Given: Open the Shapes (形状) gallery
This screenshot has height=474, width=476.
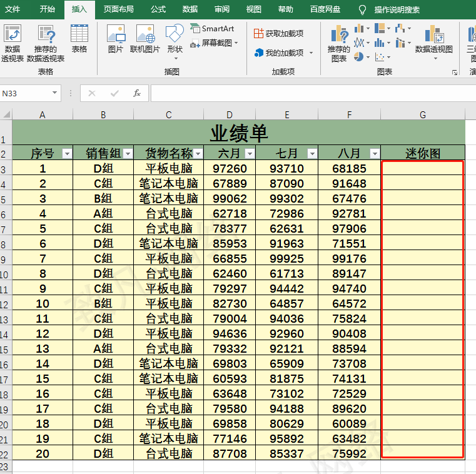Looking at the screenshot, I should (175, 42).
